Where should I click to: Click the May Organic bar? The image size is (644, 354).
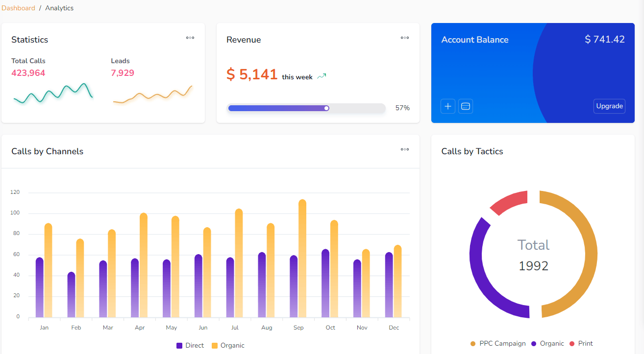coord(175,266)
